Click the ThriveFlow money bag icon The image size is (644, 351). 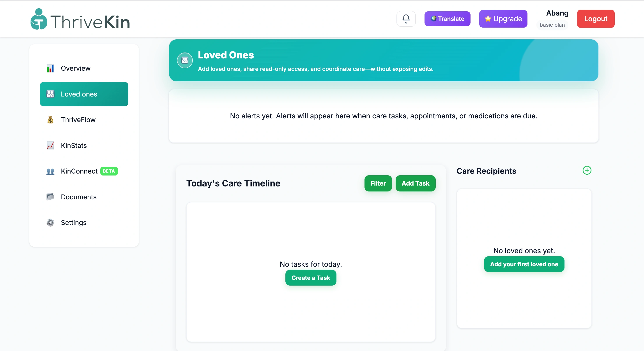(x=50, y=120)
